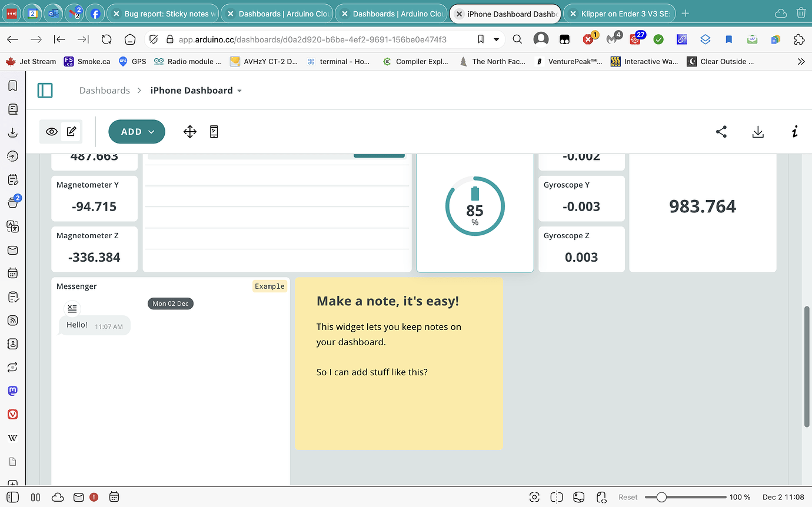Screen dimensions: 812x507
Task: Adjust the zoom slider in the status bar
Action: pyautogui.click(x=661, y=497)
